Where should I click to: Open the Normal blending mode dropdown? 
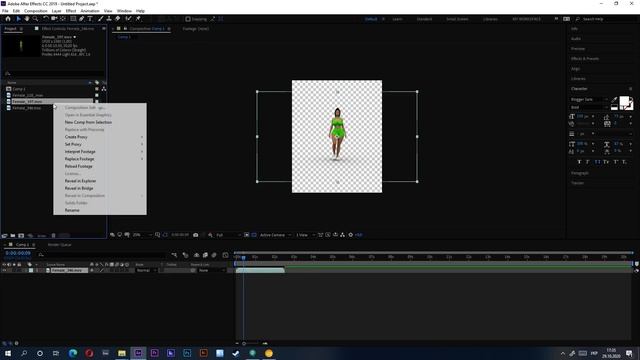point(146,270)
